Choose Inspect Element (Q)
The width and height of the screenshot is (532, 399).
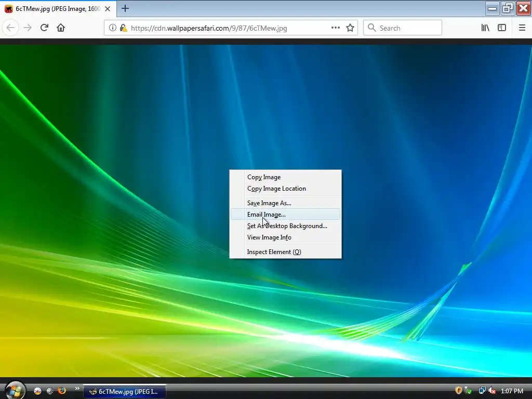[x=285, y=252]
